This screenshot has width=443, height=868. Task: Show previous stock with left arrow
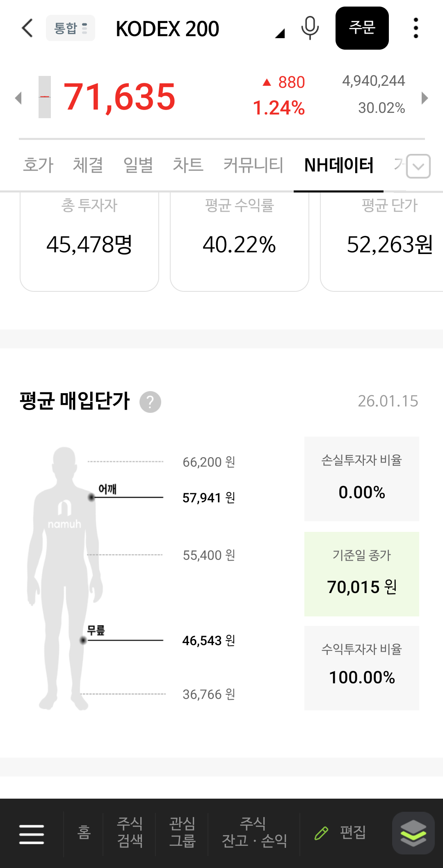18,98
